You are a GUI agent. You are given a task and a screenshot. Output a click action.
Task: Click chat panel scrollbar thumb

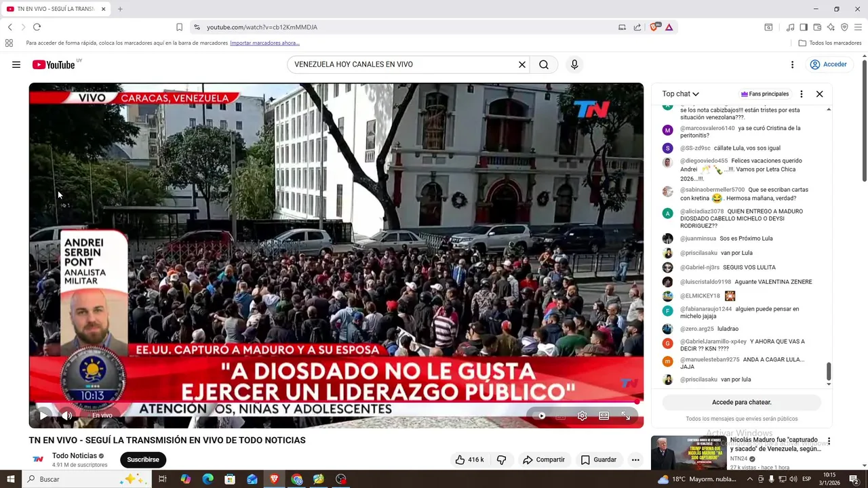[829, 371]
